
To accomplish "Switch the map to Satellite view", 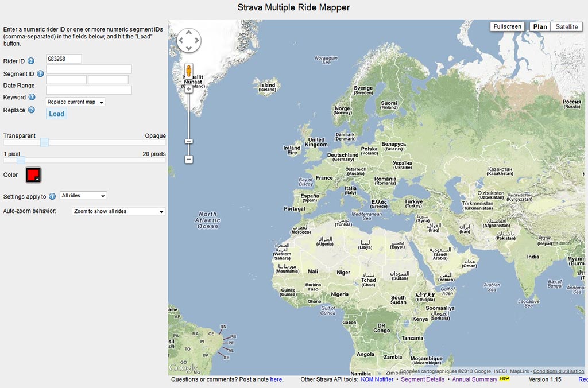I will (x=567, y=26).
